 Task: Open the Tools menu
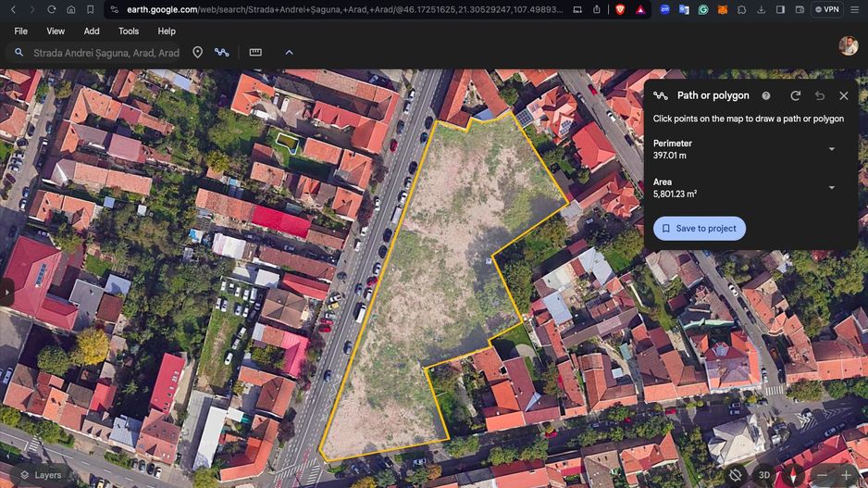click(129, 31)
